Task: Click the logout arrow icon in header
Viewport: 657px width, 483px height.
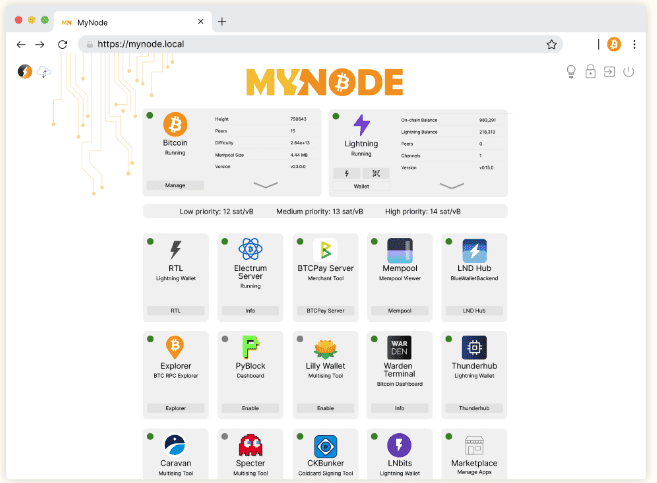Action: click(610, 72)
